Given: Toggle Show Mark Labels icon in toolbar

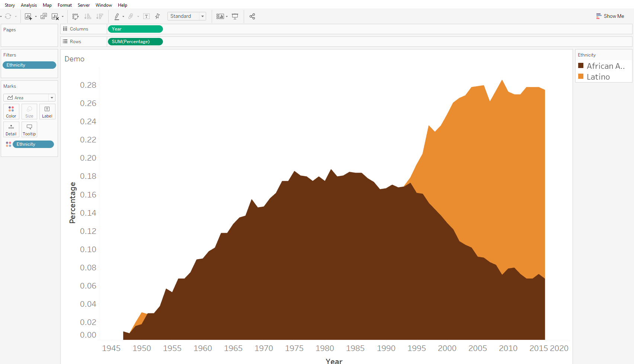Looking at the screenshot, I should [x=147, y=16].
